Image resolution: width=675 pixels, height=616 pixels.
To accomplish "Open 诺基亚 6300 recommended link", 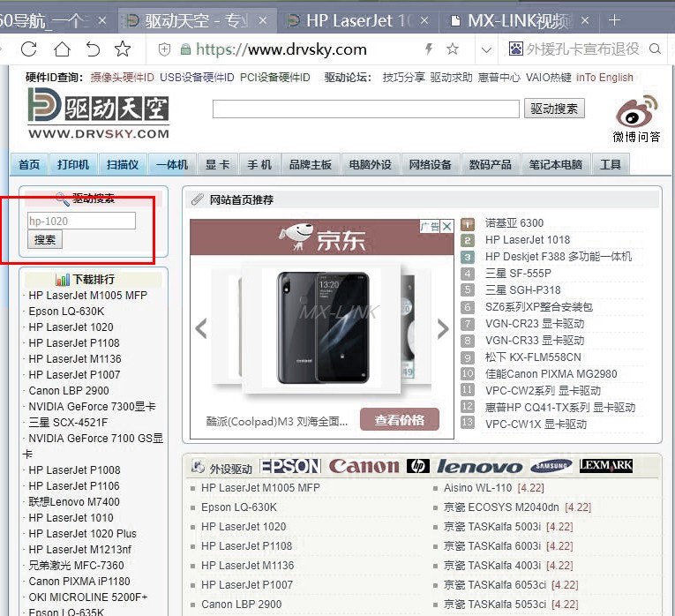I will coord(514,223).
